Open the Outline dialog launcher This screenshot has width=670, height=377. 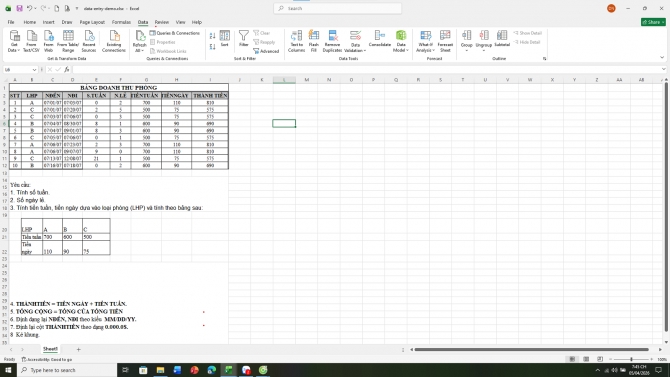tap(544, 59)
